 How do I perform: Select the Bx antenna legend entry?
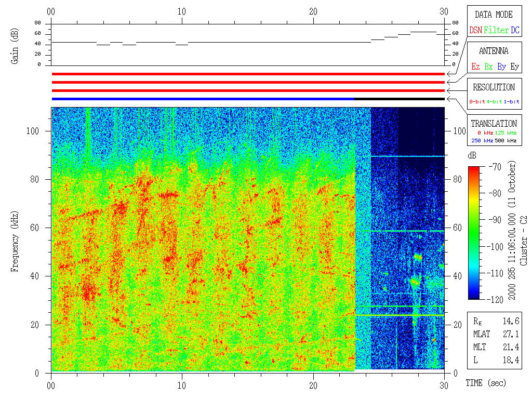[x=488, y=67]
